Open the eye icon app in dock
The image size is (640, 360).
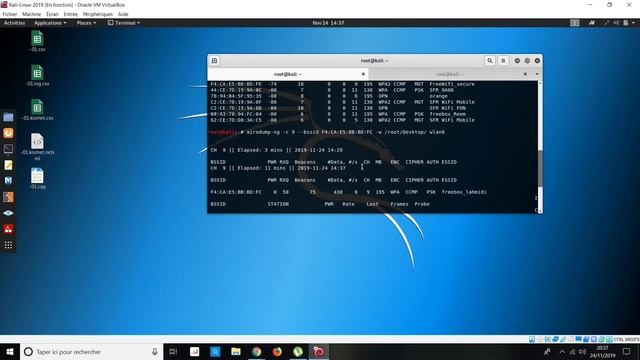tap(8, 213)
